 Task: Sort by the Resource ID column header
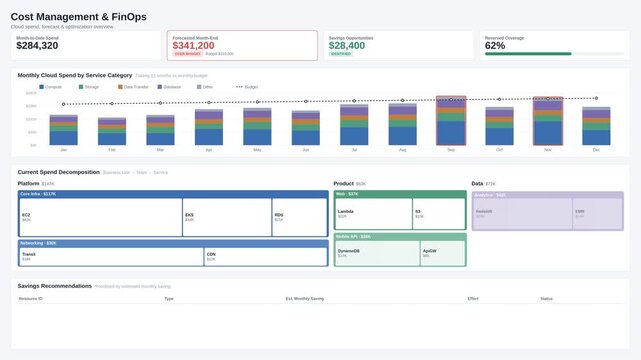(31, 299)
